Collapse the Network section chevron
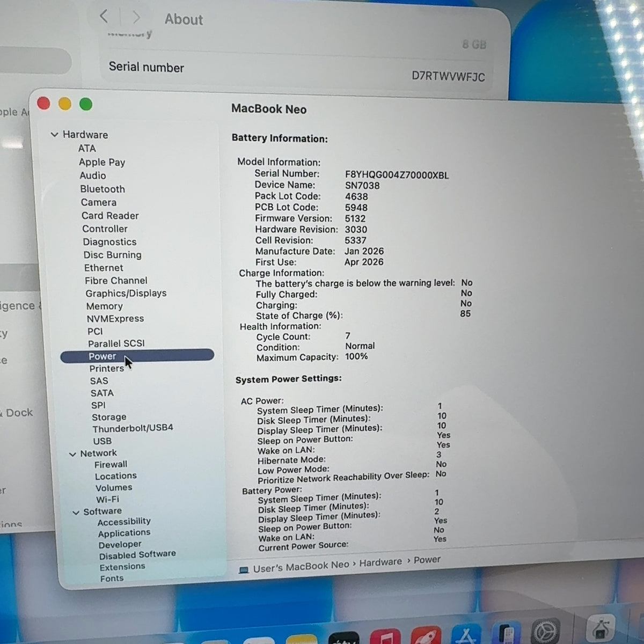644x644 pixels. [x=72, y=454]
